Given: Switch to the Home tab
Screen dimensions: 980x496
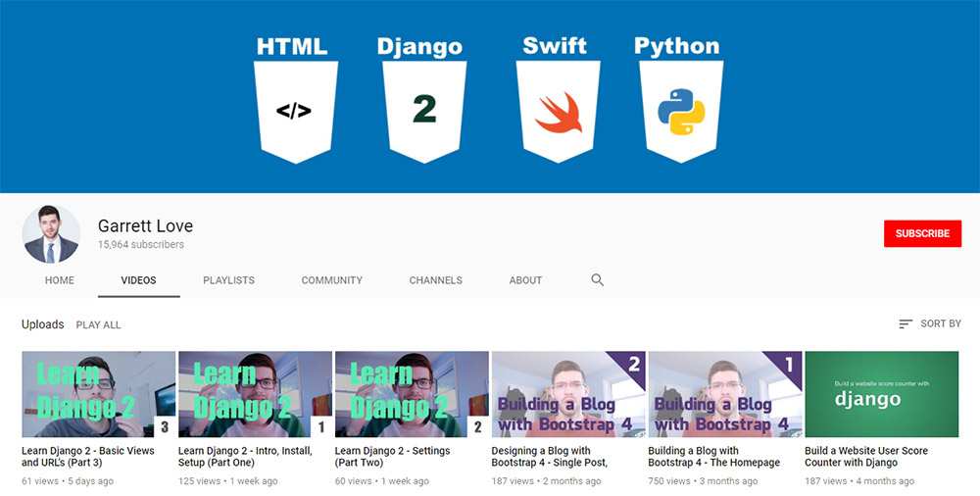Looking at the screenshot, I should pyautogui.click(x=60, y=280).
